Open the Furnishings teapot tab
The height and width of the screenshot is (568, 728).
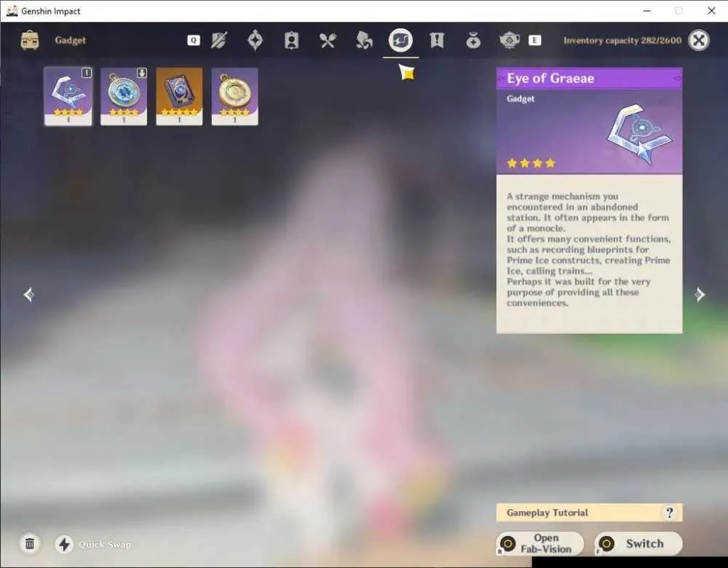[510, 40]
